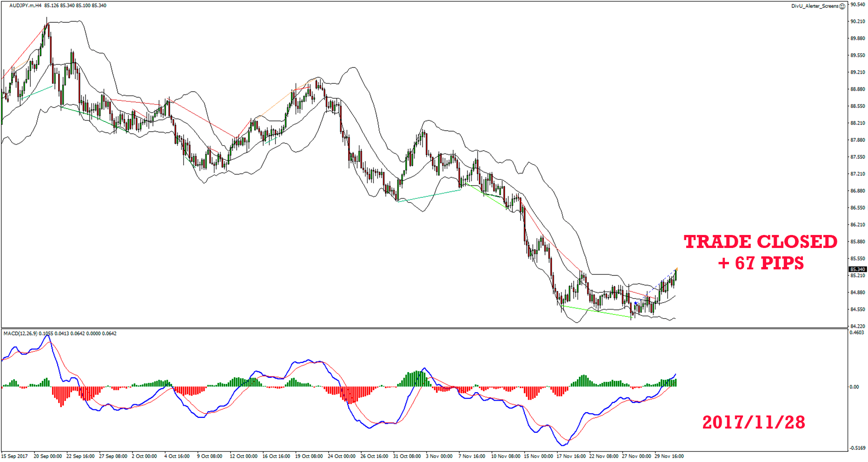Click the TRADE CLOSED text annotation
Viewport: 868px width, 462px height.
click(x=760, y=242)
